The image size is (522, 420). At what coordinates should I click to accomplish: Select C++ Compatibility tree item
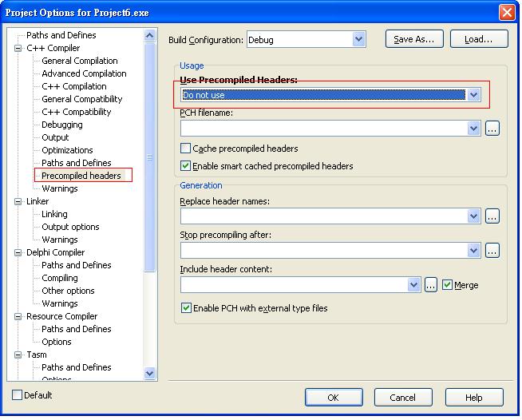[77, 112]
